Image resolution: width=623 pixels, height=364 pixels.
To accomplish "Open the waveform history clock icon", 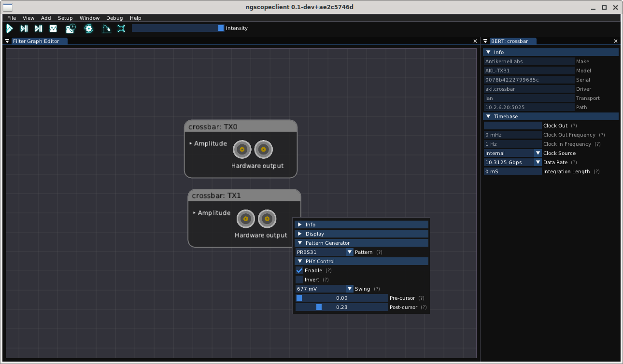I will point(71,28).
